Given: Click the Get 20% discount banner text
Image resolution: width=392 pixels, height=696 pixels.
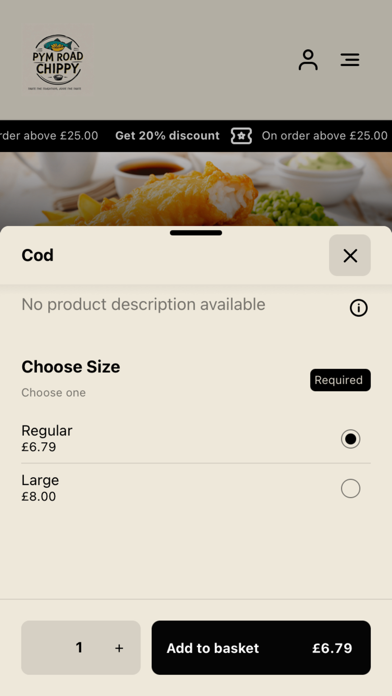Looking at the screenshot, I should coord(167,136).
